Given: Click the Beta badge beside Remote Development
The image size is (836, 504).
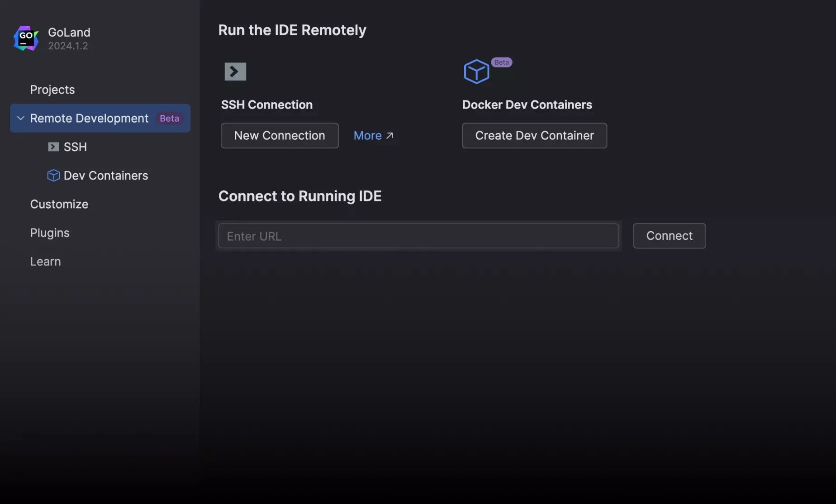Looking at the screenshot, I should [169, 118].
